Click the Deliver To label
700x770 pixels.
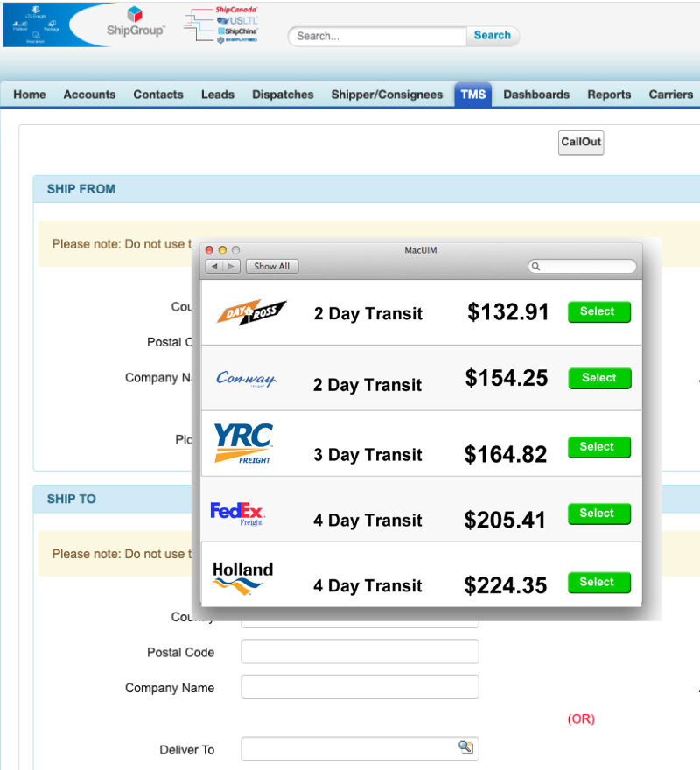(x=186, y=750)
